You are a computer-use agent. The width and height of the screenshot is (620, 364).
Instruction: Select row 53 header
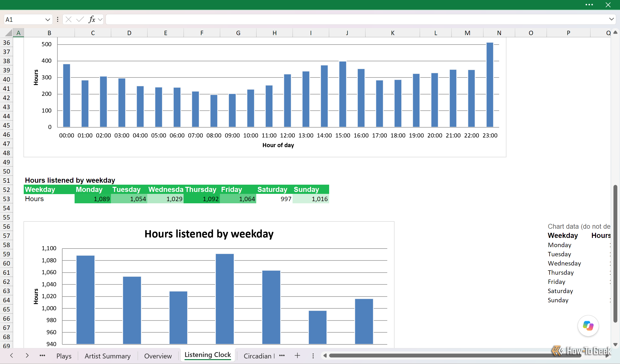click(6, 199)
